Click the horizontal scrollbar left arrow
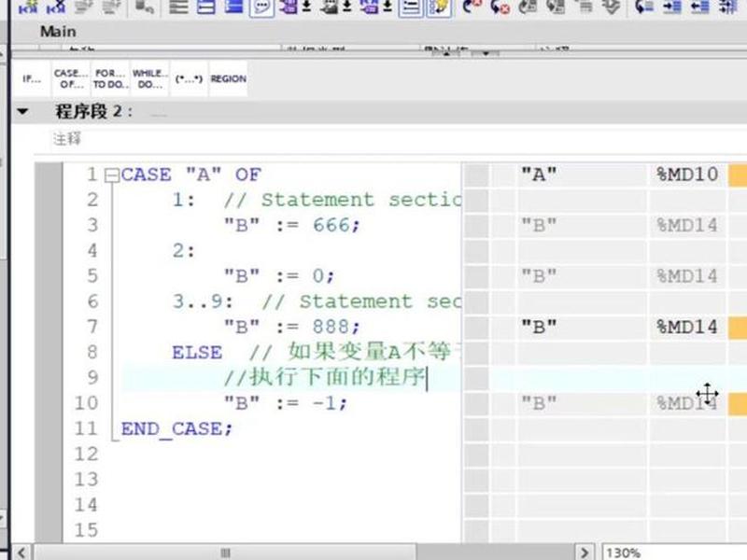 tap(21, 553)
